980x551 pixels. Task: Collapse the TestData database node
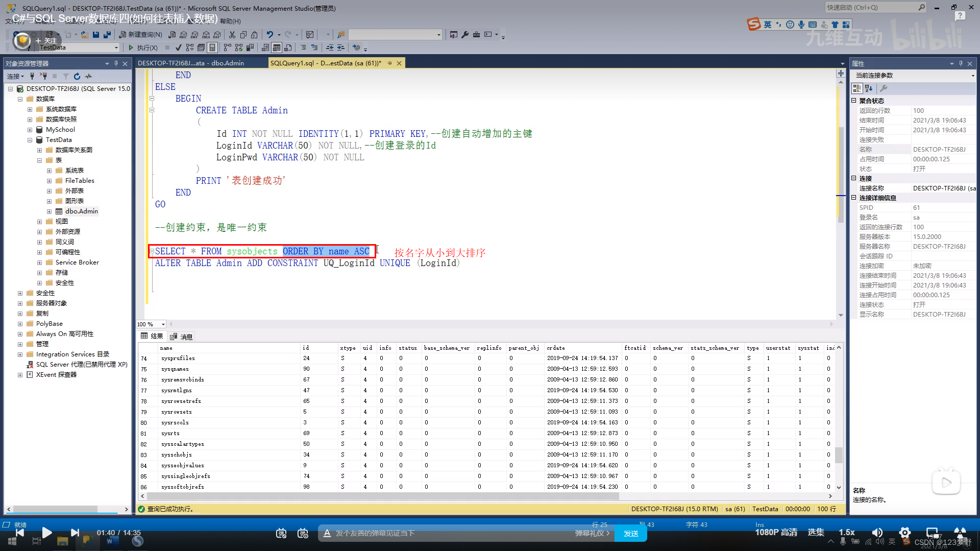coord(30,140)
